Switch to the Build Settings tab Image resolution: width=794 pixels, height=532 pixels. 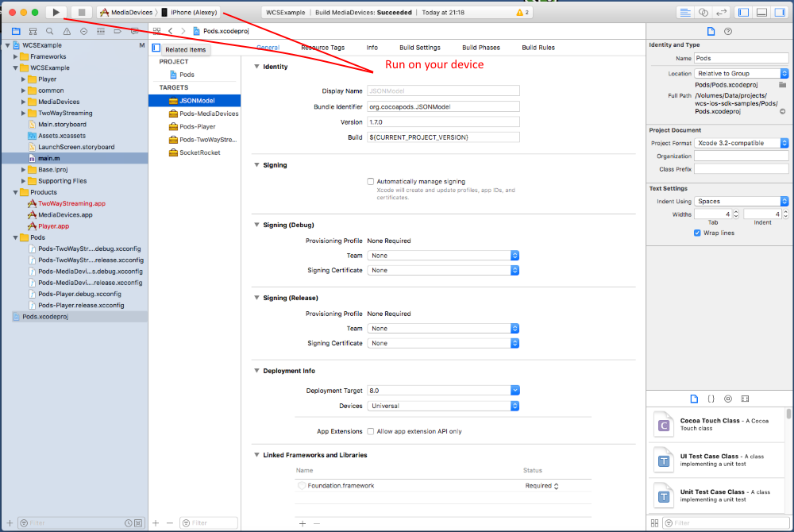[419, 48]
